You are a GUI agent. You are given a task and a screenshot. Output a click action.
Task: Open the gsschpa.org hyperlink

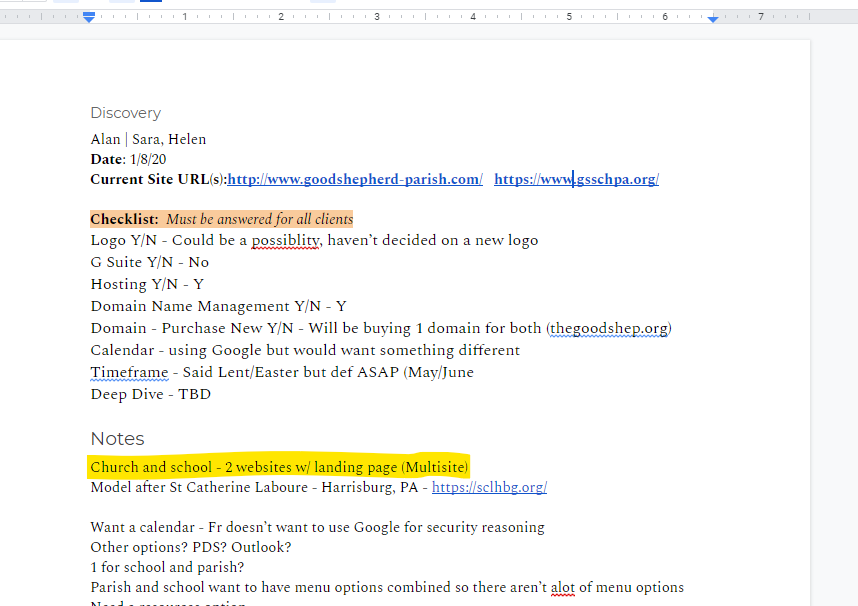[576, 179]
